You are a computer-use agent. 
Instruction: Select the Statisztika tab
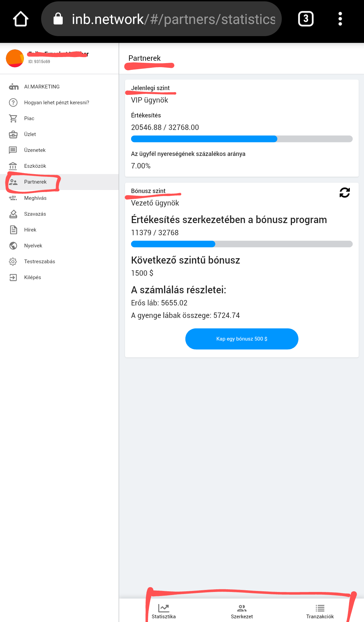(x=163, y=611)
